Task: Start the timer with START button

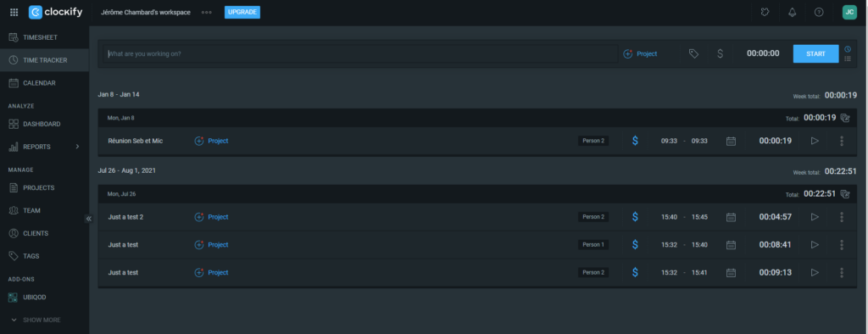Action: point(816,53)
